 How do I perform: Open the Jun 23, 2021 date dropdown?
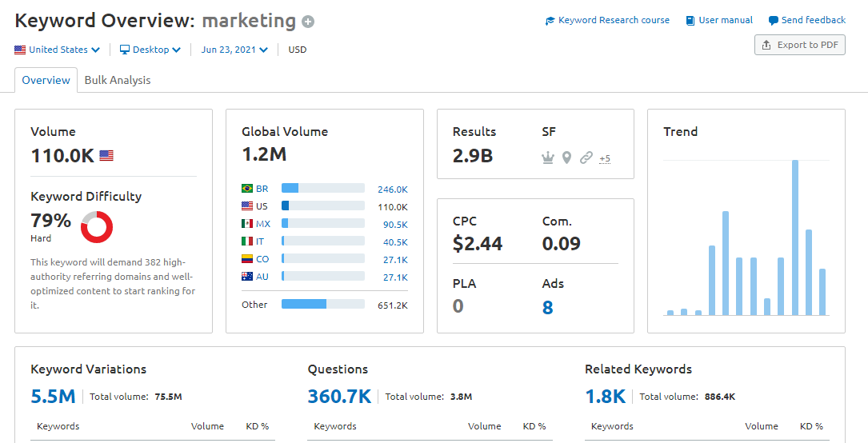coord(234,50)
